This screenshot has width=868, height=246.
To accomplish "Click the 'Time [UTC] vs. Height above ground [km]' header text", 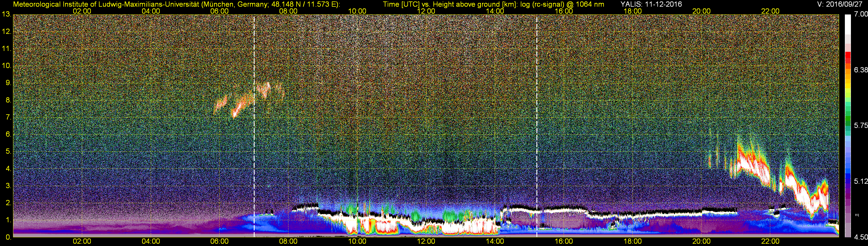I will (450, 4).
